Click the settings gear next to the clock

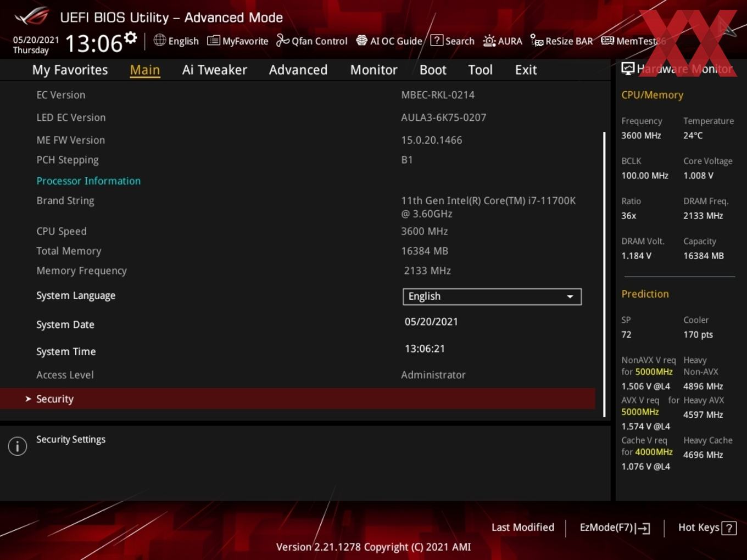pos(131,37)
